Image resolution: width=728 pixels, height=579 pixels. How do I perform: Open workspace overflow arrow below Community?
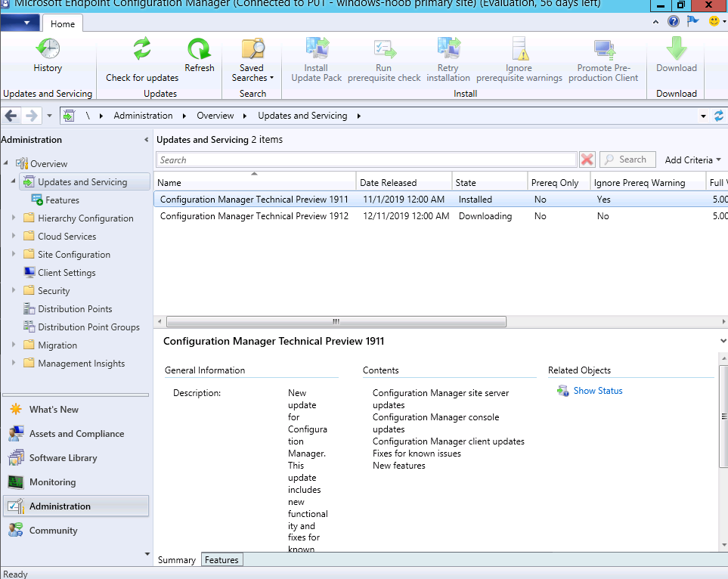click(147, 553)
